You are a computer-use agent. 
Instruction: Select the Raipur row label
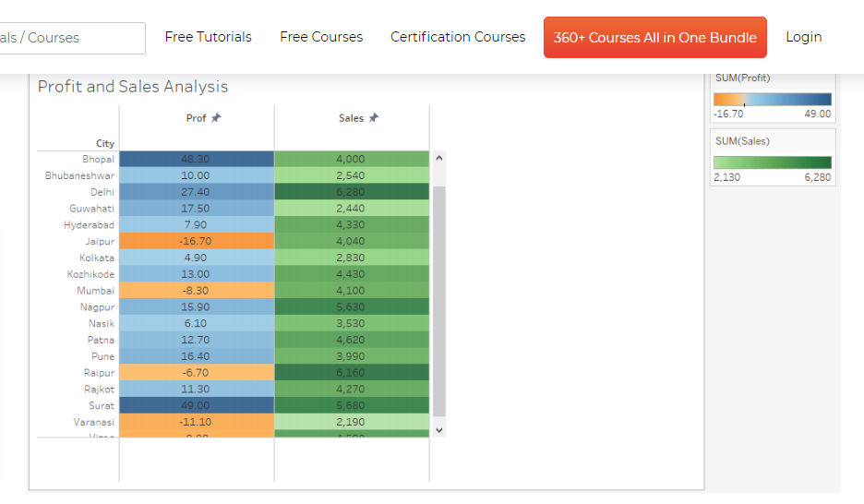pos(99,373)
